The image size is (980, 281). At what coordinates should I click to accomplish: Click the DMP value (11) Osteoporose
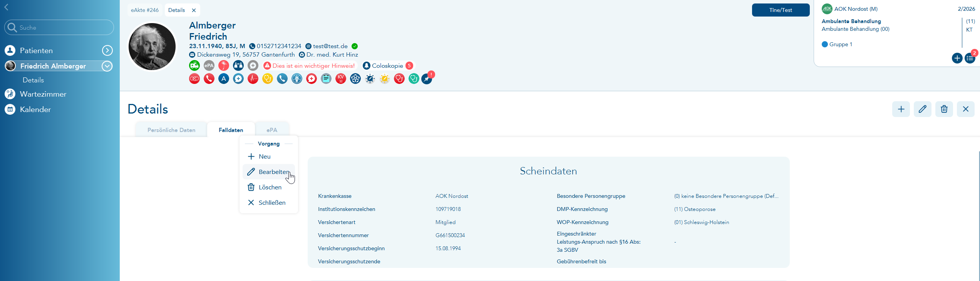point(695,209)
